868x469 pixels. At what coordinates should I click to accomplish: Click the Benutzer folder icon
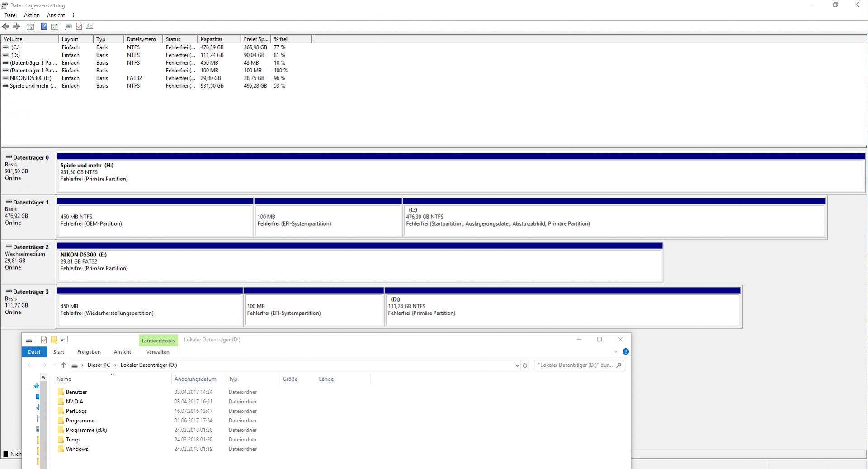[61, 392]
